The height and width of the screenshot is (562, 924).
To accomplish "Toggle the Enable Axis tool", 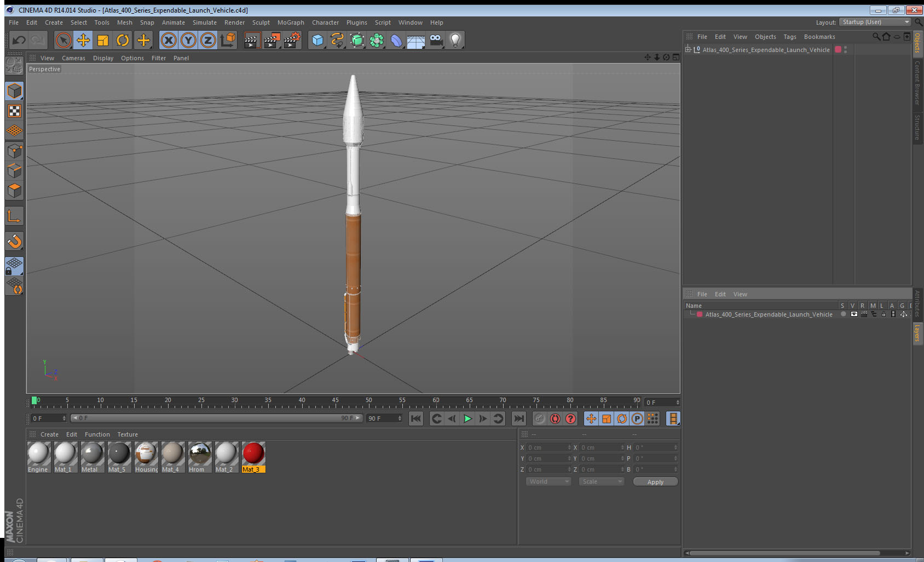I will pos(14,216).
